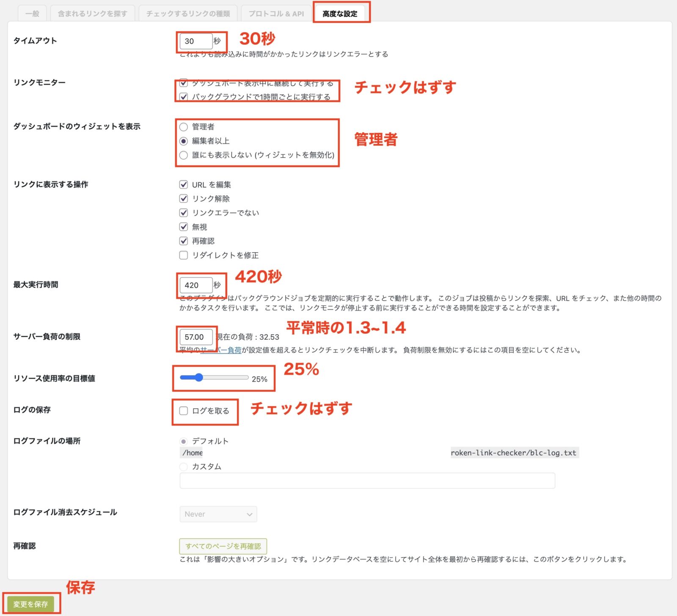Switch to the プロトコル & API tab
Screen dimensions: 677x616
pos(276,14)
